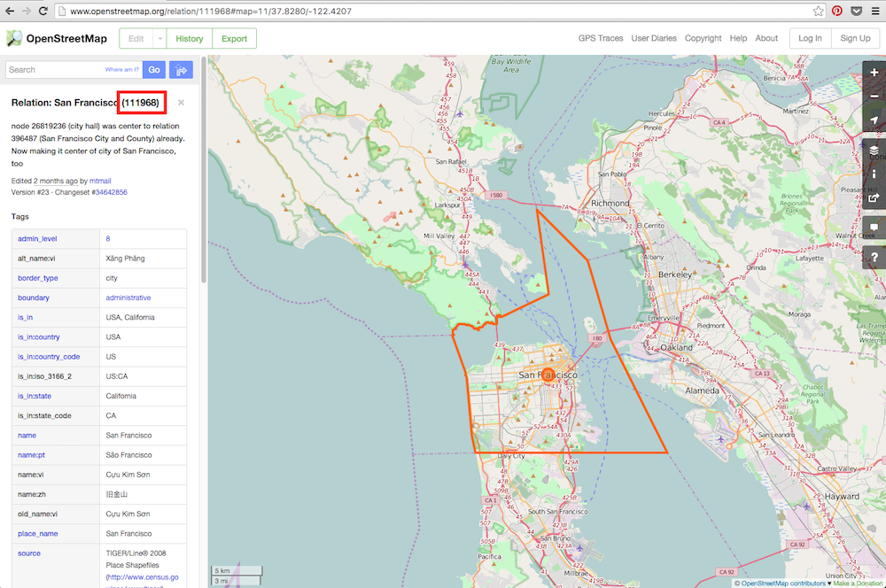Open the mtmail user profile link
The width and height of the screenshot is (886, 588).
[100, 181]
